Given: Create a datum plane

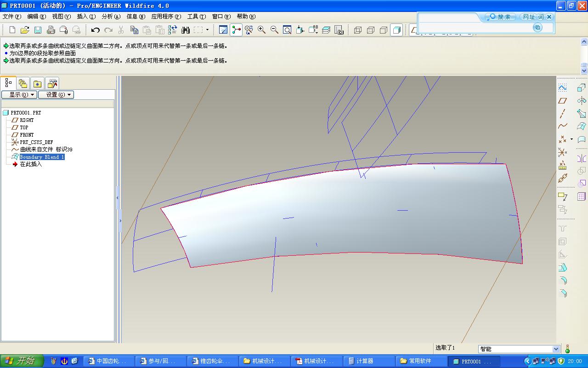Looking at the screenshot, I should point(563,100).
